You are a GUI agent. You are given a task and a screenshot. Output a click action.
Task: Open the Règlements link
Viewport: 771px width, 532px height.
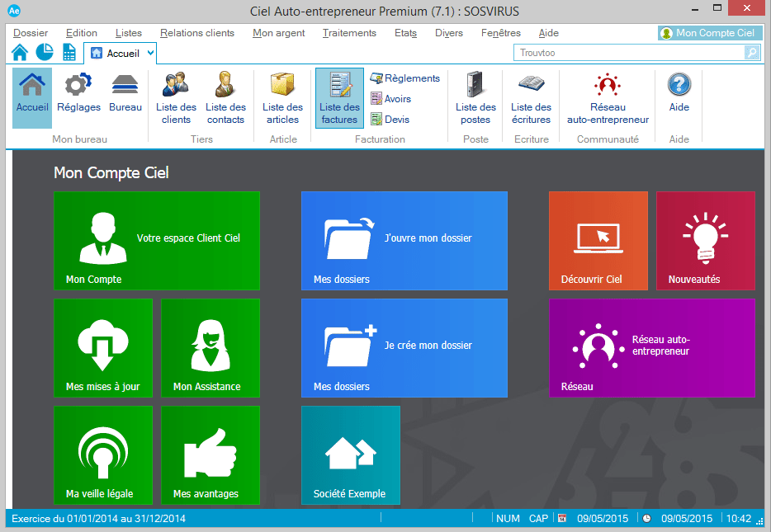(x=405, y=78)
